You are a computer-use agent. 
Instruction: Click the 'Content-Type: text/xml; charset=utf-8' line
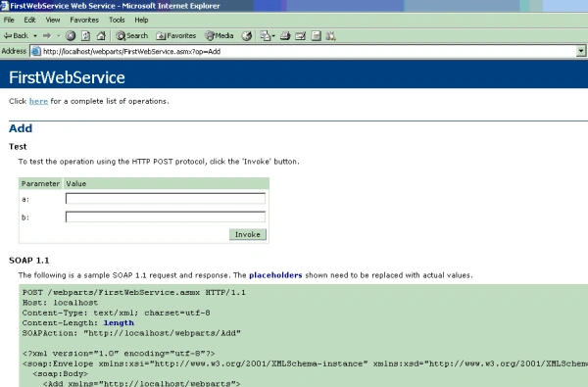[116, 313]
